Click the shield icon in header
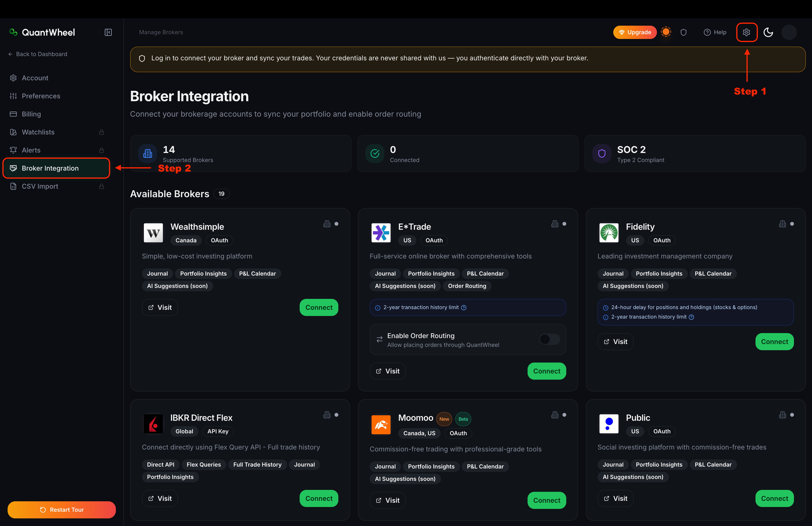 (x=683, y=32)
